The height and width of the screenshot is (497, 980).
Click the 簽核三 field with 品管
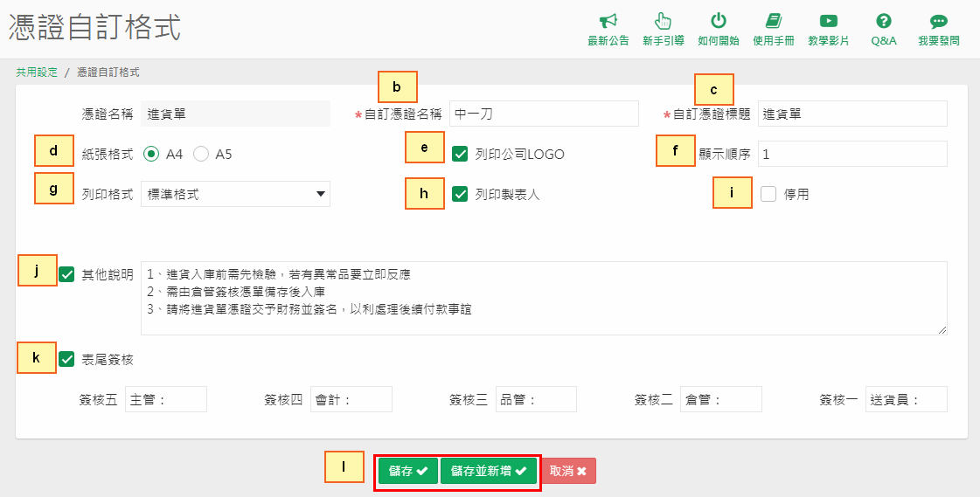(536, 399)
